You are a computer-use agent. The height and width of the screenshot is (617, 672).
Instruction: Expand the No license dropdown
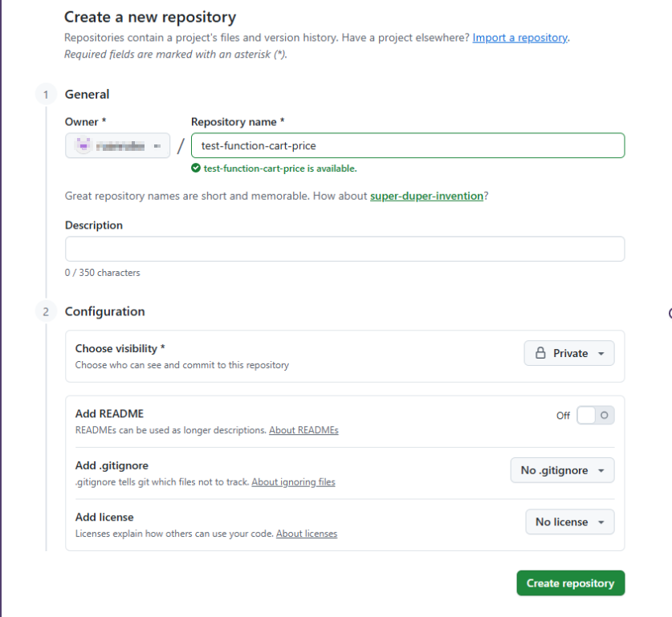click(x=569, y=522)
